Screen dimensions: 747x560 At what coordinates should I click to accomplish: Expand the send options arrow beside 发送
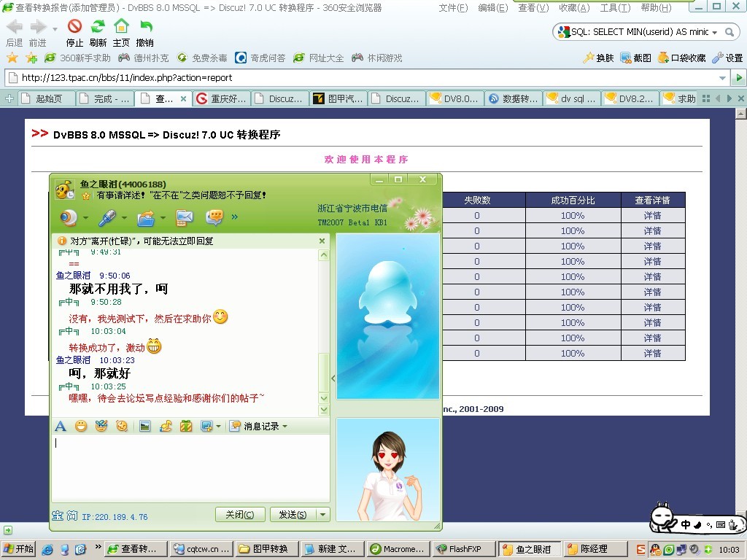tap(323, 514)
